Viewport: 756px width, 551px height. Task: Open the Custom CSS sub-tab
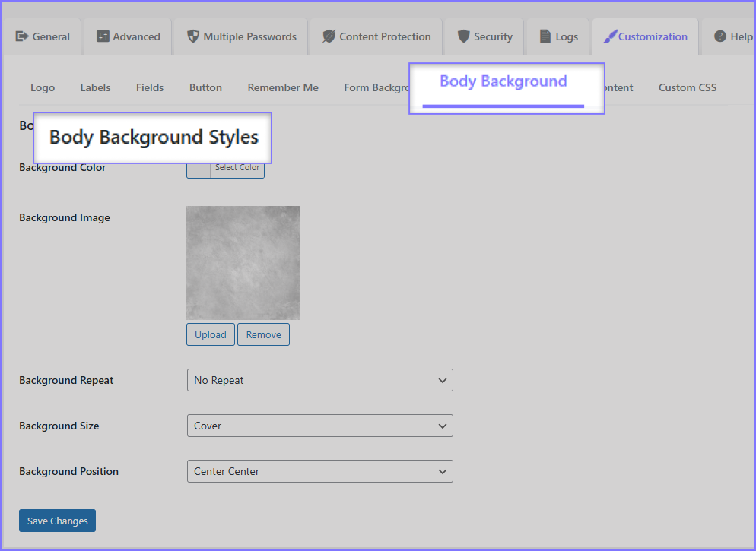point(687,87)
